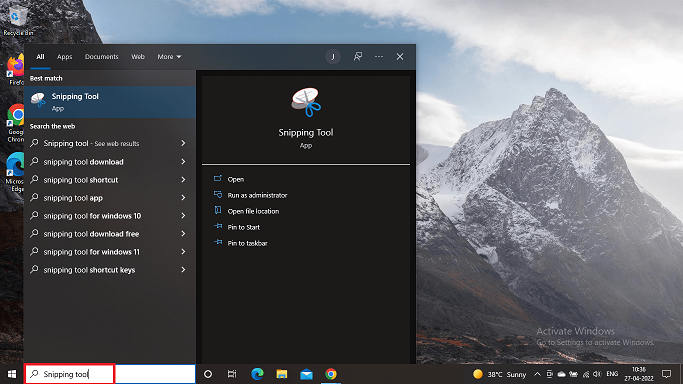
Task: Open the Recycle Bin desktop icon
Action: point(17,20)
